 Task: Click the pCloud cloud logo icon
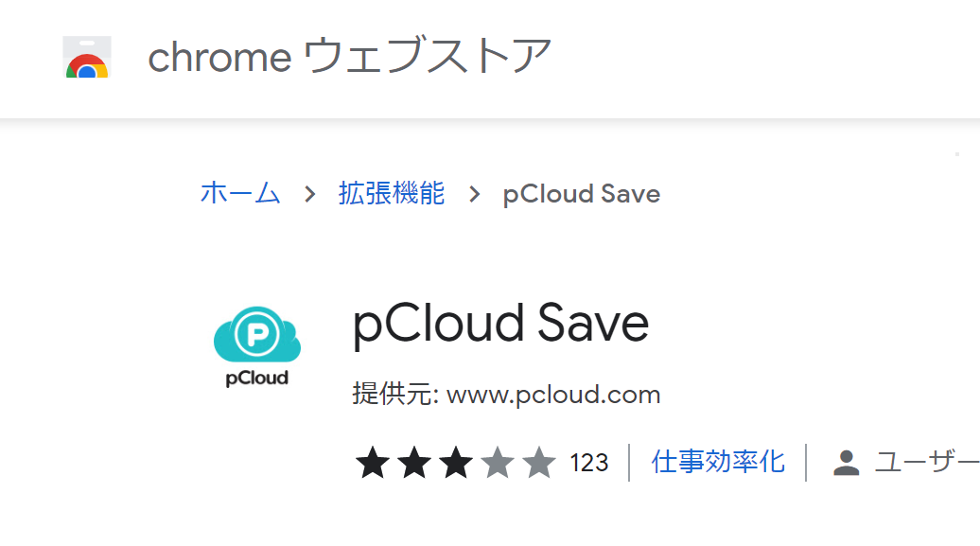(x=257, y=334)
